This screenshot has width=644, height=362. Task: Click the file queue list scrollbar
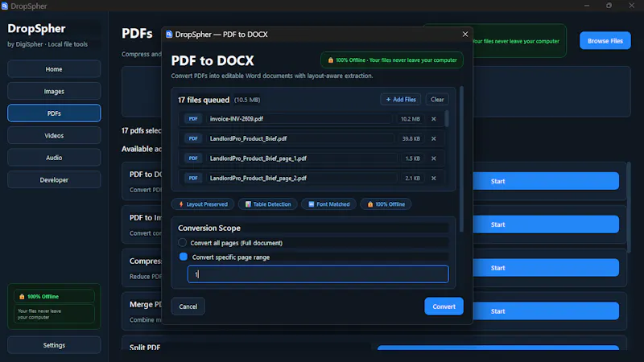pos(447,118)
